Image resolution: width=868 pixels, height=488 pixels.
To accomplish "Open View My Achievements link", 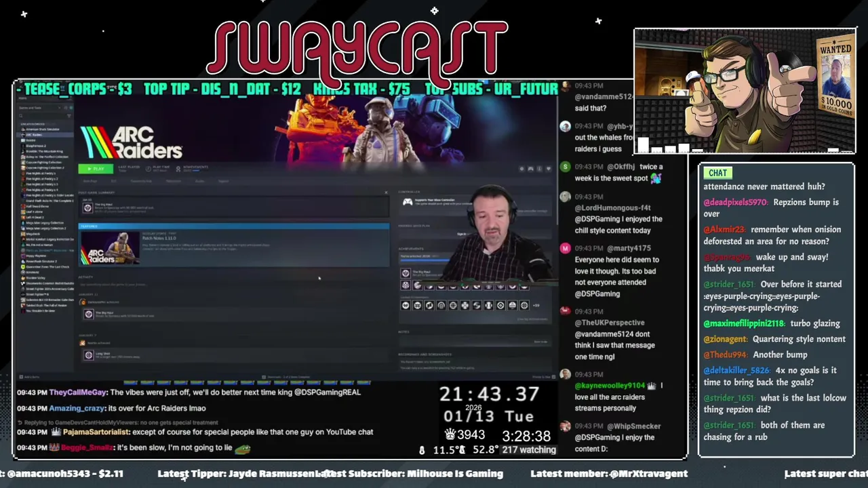I will click(532, 319).
